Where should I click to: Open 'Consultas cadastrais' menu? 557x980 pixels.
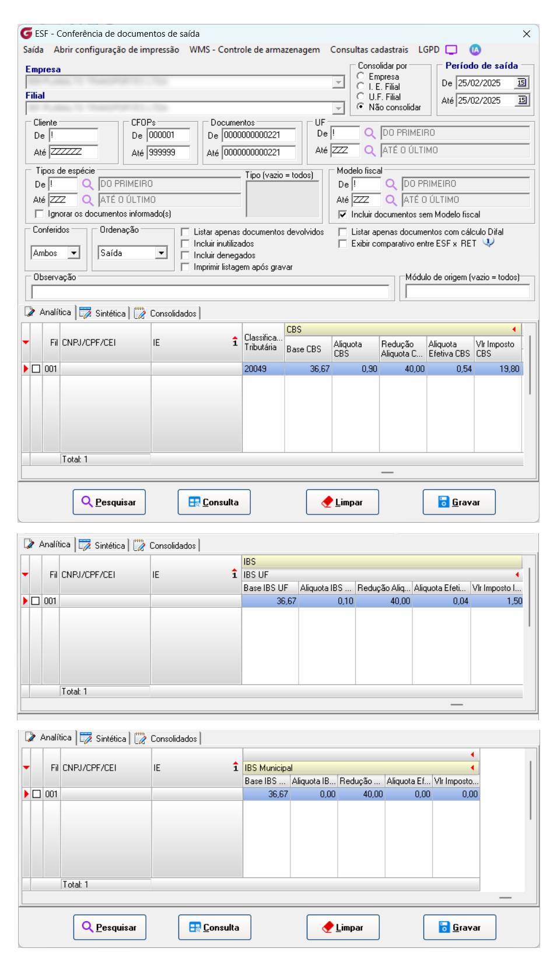tap(369, 50)
